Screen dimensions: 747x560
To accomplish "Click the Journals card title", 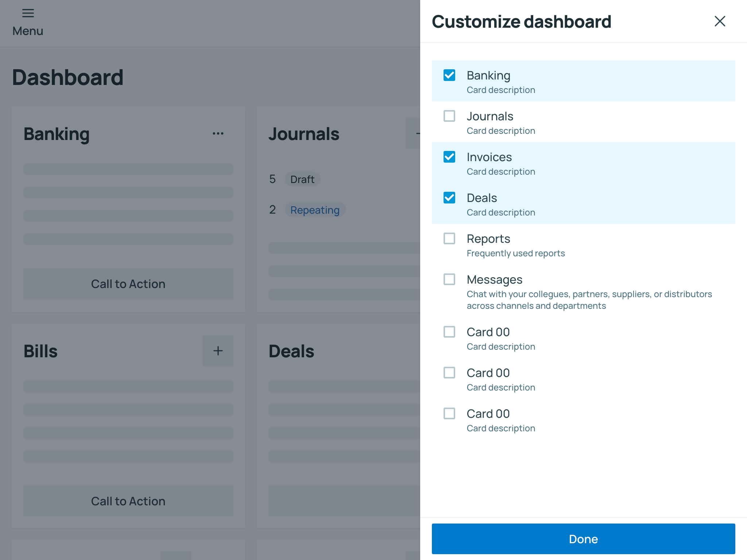I will [304, 134].
